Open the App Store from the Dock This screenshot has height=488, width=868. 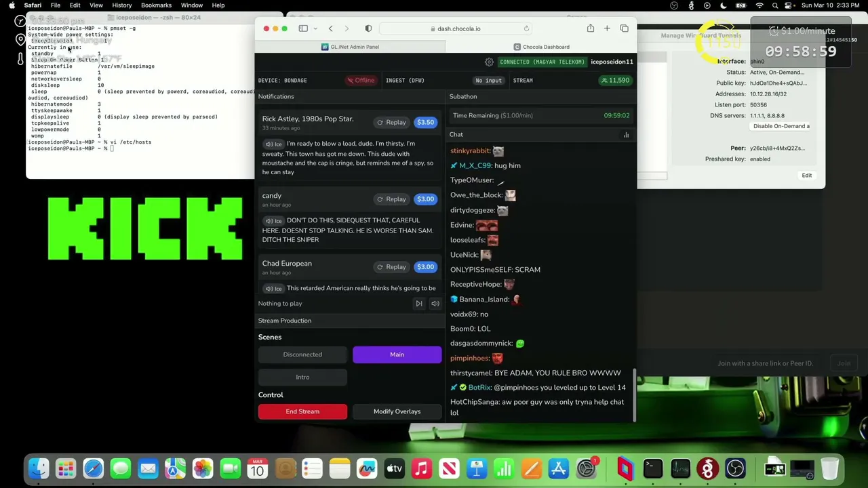(559, 468)
